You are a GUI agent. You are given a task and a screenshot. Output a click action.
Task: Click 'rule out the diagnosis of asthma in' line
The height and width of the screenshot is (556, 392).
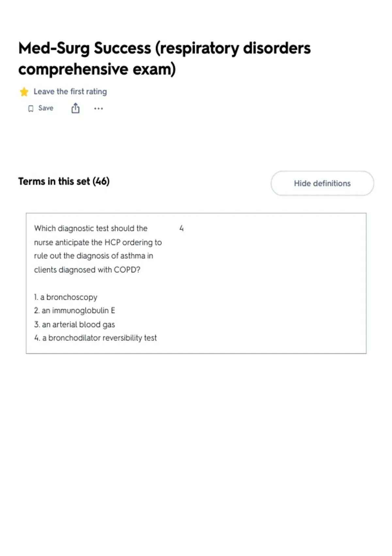[93, 256]
